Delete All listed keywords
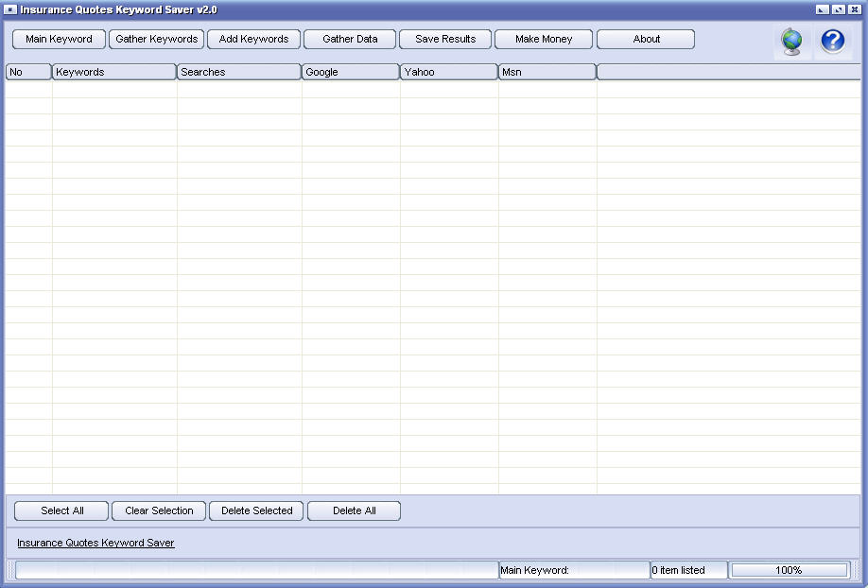 pos(355,511)
